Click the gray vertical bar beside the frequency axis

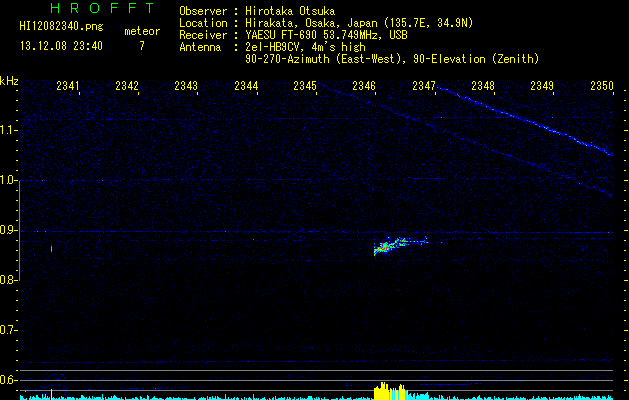click(x=19, y=230)
